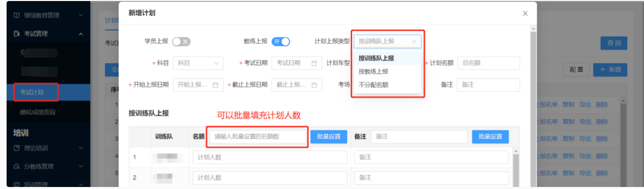644x189 pixels.
Task: Click row 1 备注 input
Action: pyautogui.click(x=431, y=157)
